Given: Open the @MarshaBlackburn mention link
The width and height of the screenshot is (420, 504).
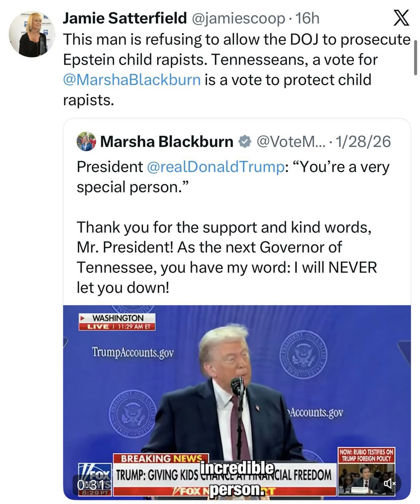Looking at the screenshot, I should [132, 80].
